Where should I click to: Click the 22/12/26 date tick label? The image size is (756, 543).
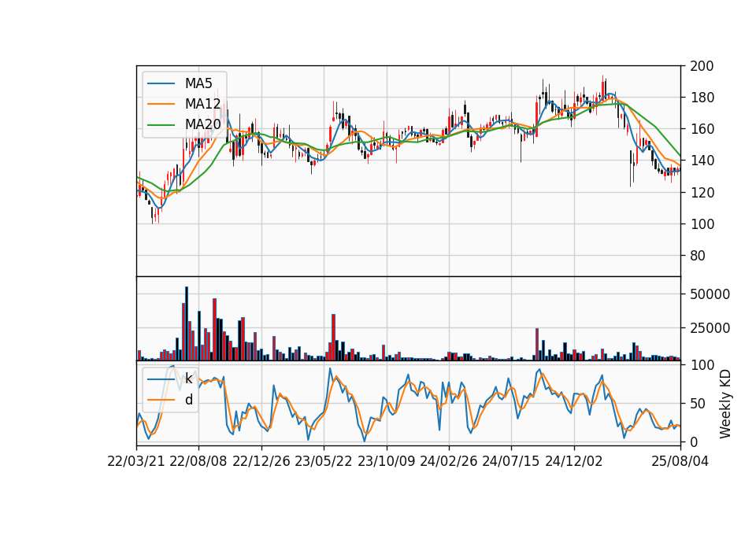(261, 461)
